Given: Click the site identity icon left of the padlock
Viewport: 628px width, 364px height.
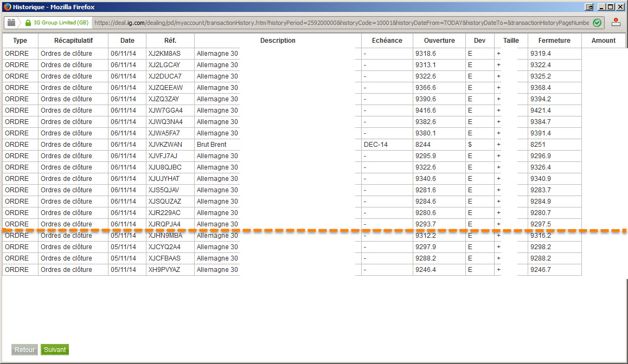Looking at the screenshot, I should tap(11, 23).
